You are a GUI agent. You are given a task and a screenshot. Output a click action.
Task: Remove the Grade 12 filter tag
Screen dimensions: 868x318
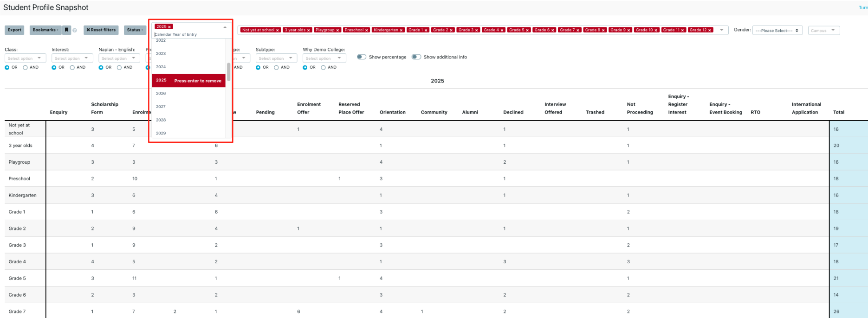(x=710, y=30)
